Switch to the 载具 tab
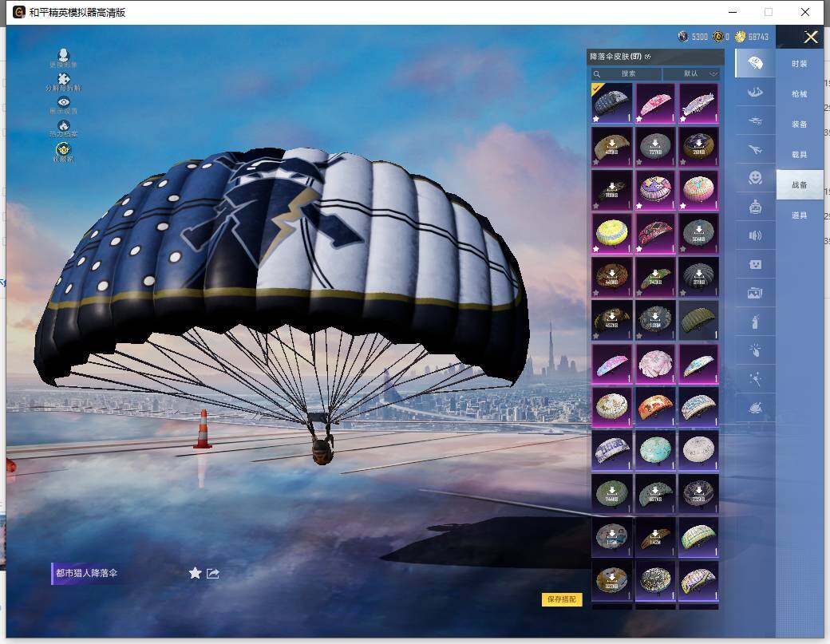This screenshot has width=830, height=644. pos(800,155)
